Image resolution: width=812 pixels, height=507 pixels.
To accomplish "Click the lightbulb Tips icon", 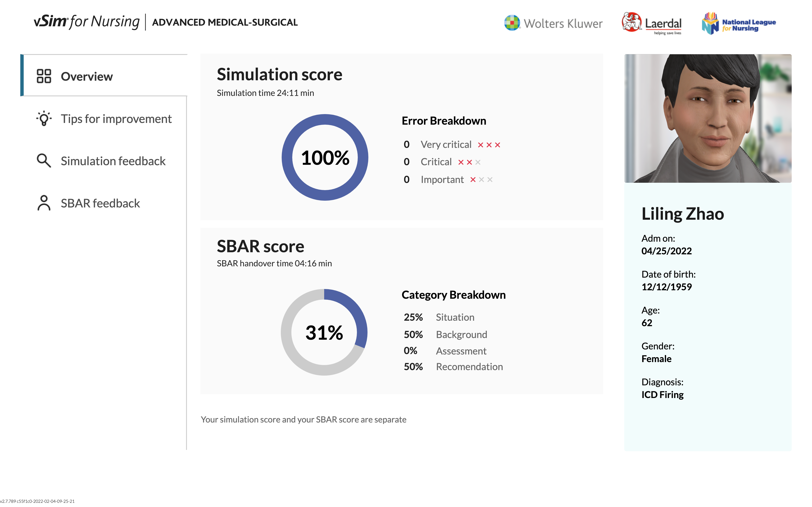I will pos(44,119).
